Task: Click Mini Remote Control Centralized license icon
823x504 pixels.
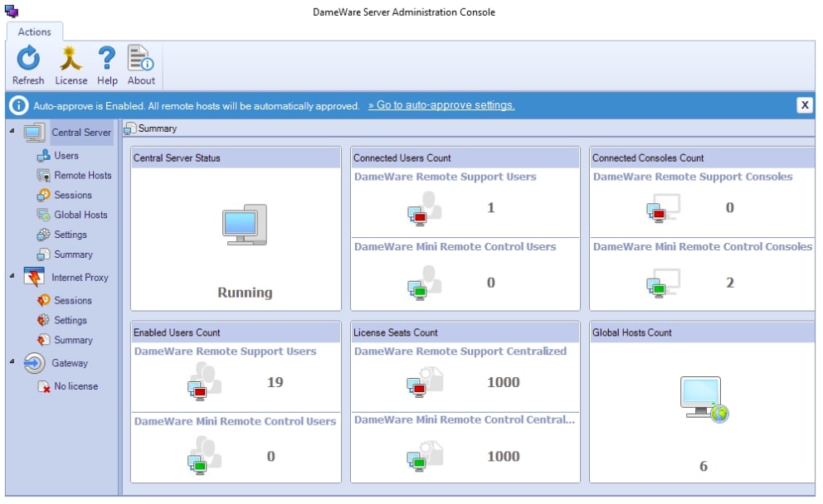Action: point(425,457)
